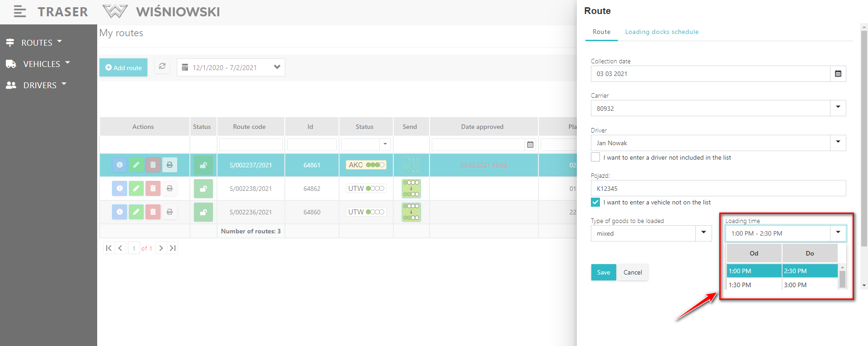Enable entering a driver not in the list
The height and width of the screenshot is (346, 868).
pyautogui.click(x=595, y=157)
